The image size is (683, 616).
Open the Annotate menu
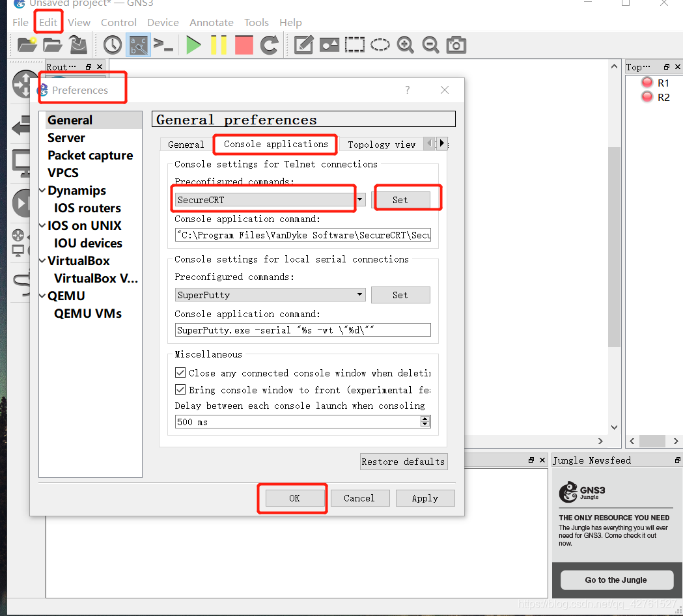211,22
